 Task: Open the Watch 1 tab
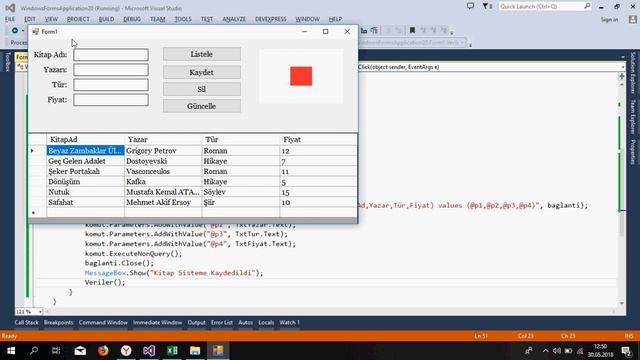pos(289,322)
